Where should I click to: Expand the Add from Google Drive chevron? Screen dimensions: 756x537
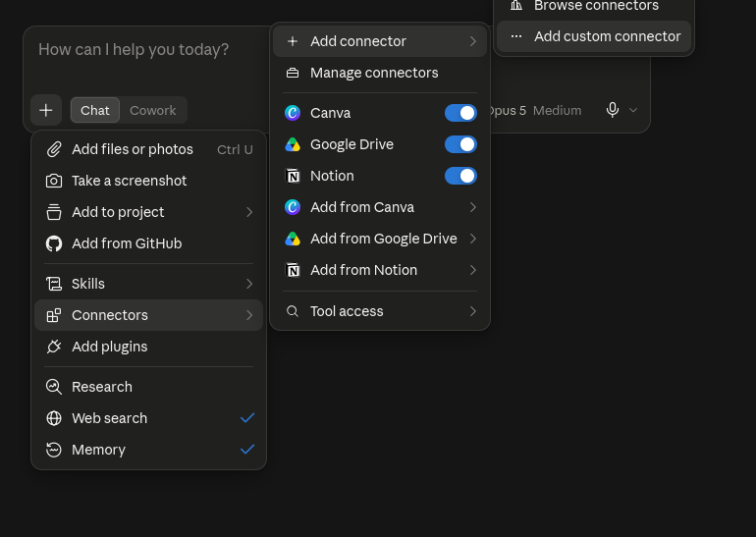tap(473, 239)
